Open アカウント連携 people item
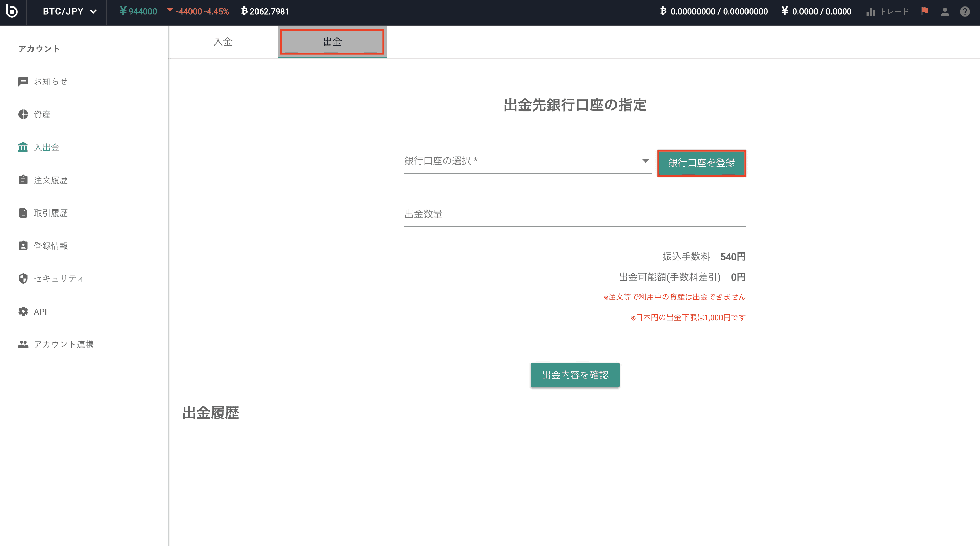 (x=63, y=344)
